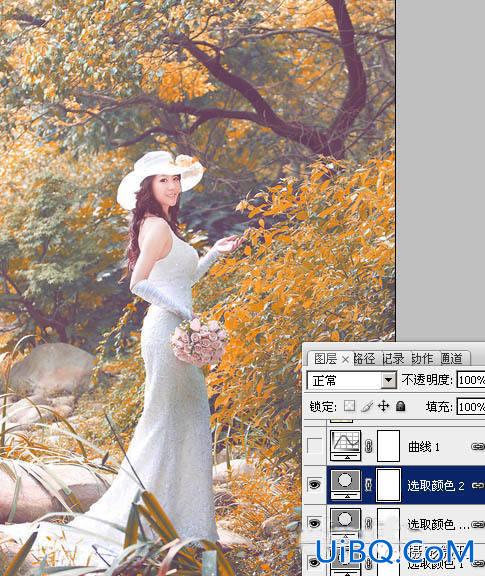Image resolution: width=485 pixels, height=576 pixels.
Task: Click mask link icon of 曲线 1
Action: 369,446
